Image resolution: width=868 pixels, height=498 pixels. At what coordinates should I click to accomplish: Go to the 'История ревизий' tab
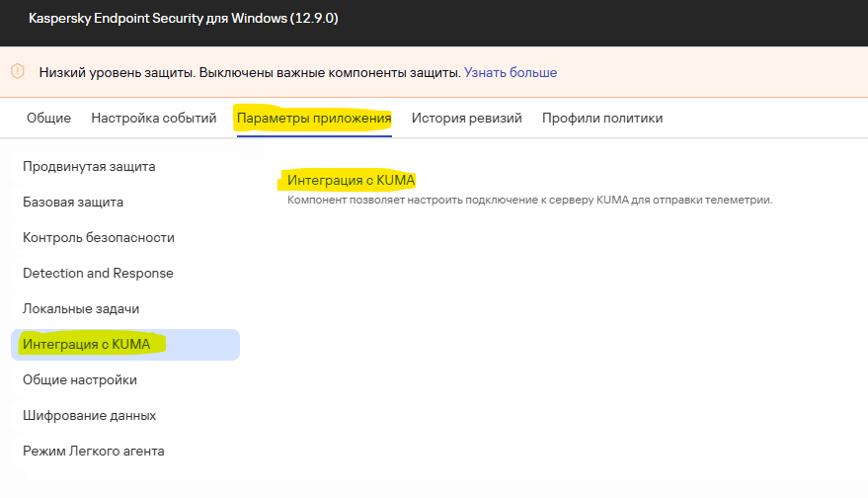coord(467,118)
